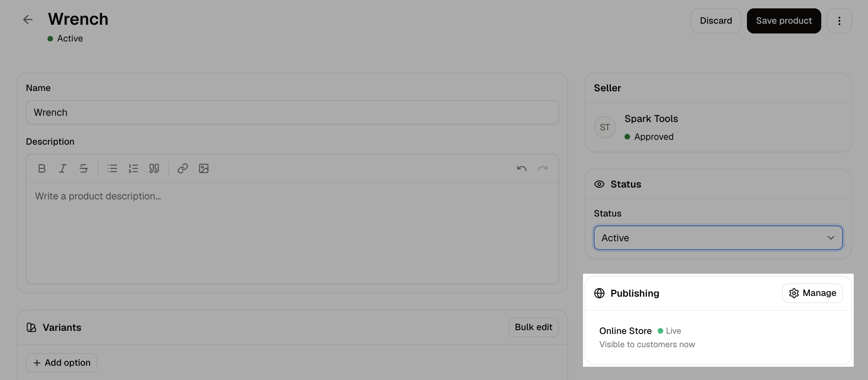Viewport: 868px width, 380px height.
Task: Click the Online Store channel label
Action: pyautogui.click(x=626, y=331)
